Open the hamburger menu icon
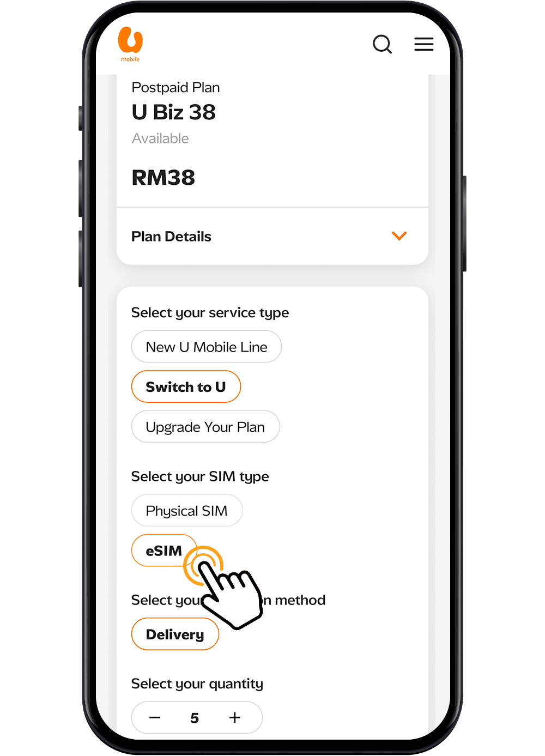The image size is (545, 756). tap(423, 44)
